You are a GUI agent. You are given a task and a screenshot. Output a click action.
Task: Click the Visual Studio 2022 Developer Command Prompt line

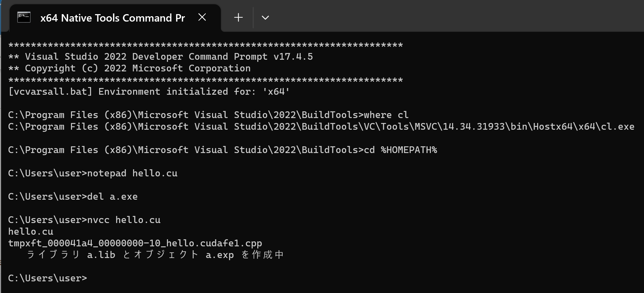pos(161,57)
